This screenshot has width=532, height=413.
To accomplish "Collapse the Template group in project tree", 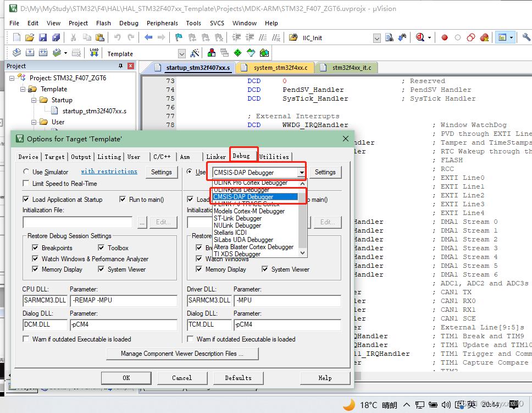I will [23, 89].
